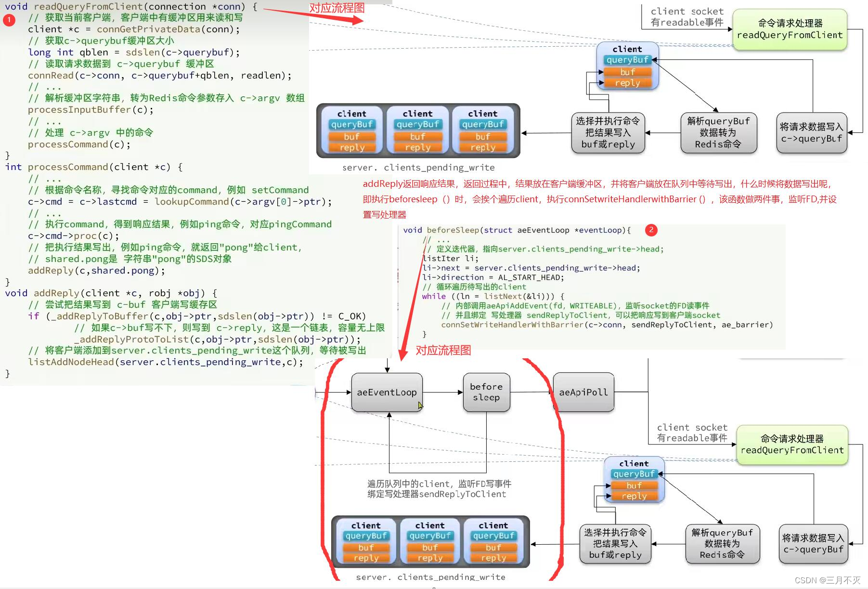This screenshot has height=589, width=868.
Task: Click the comment mentioning 'pingCommand'
Action: [180, 224]
